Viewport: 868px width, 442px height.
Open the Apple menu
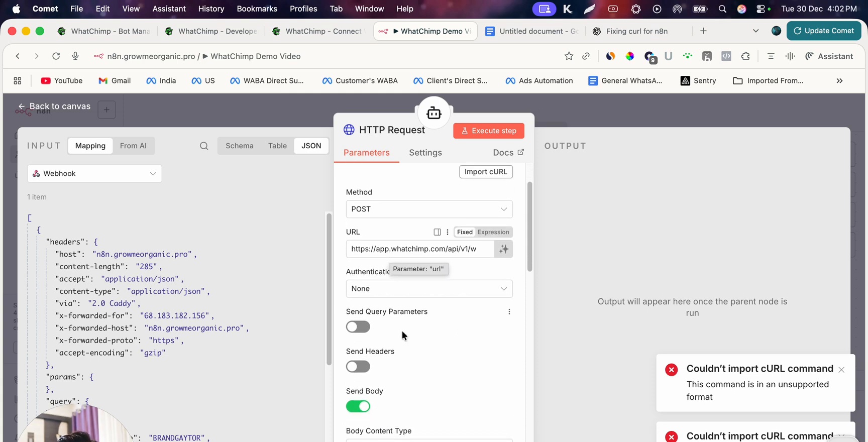16,9
